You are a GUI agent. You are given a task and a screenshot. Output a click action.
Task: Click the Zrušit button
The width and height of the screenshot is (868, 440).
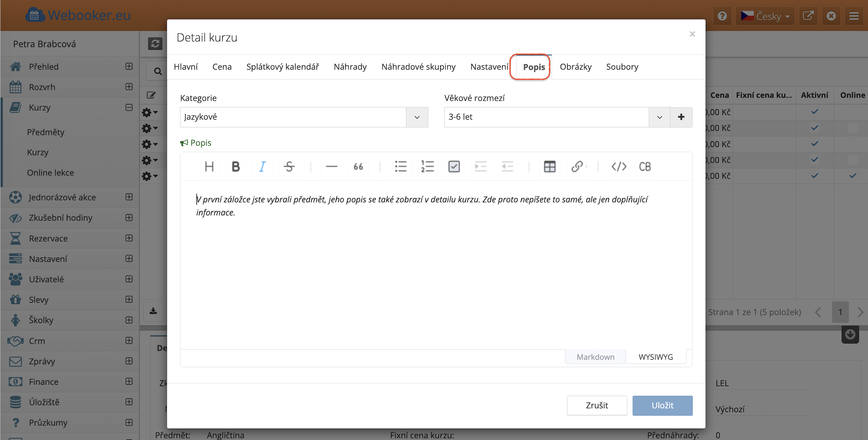coord(597,405)
